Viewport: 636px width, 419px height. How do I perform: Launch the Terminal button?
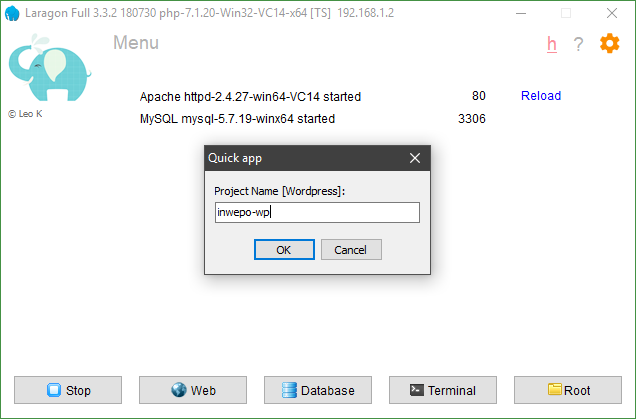click(442, 390)
